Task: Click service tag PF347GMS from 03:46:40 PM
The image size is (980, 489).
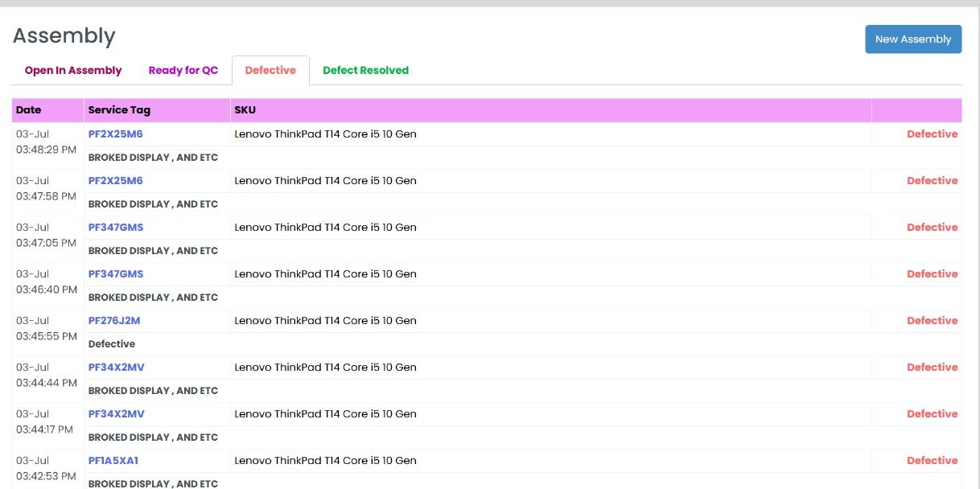Action: [115, 274]
